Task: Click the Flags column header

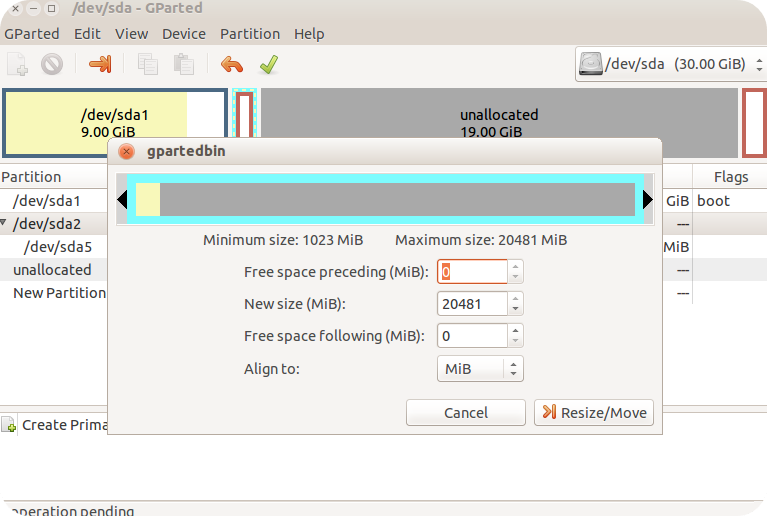Action: click(731, 177)
